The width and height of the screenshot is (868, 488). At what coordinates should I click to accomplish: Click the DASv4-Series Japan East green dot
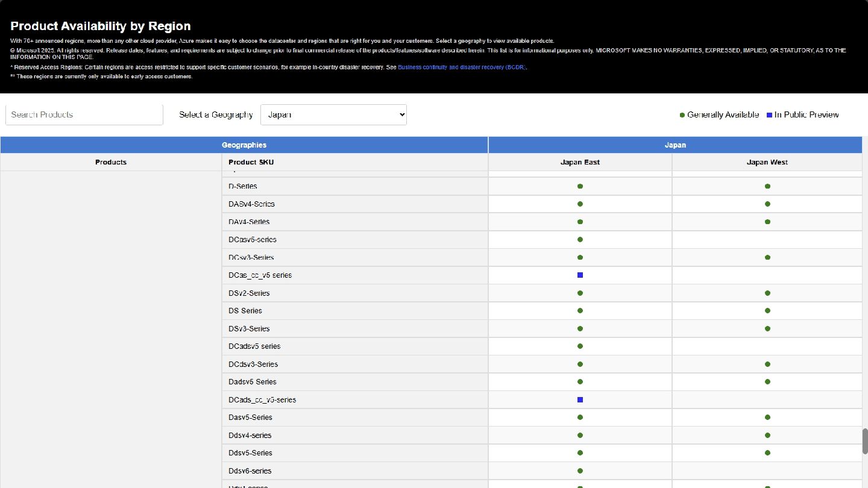pos(580,204)
